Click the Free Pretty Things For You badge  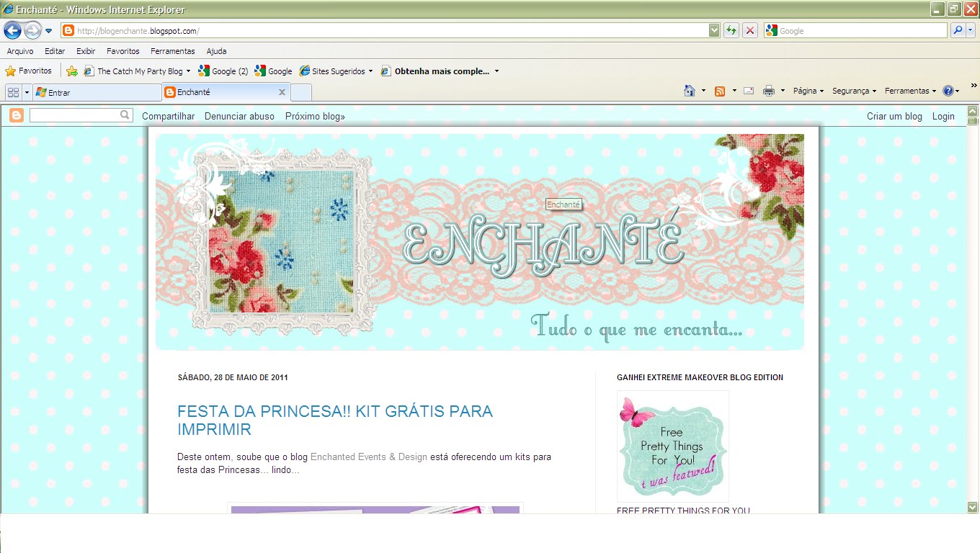(x=672, y=446)
